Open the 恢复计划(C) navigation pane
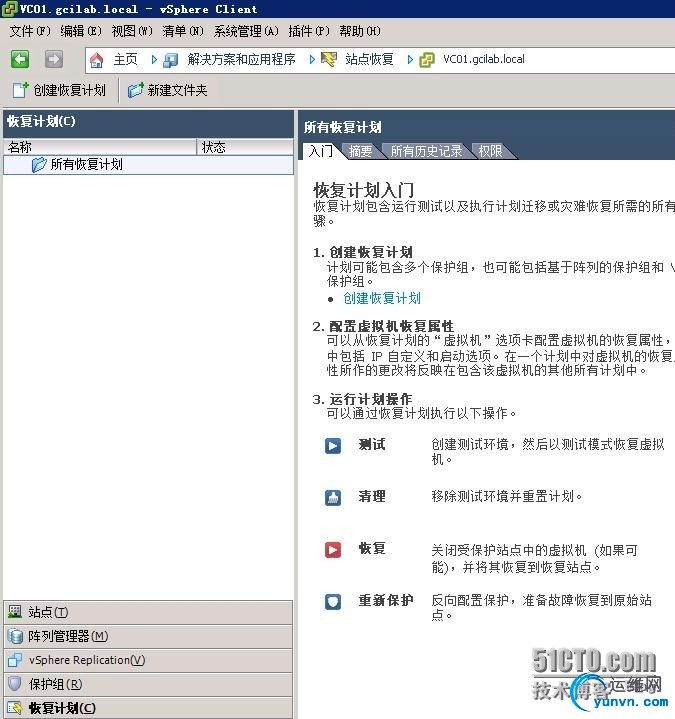The height and width of the screenshot is (719, 675). (x=148, y=708)
